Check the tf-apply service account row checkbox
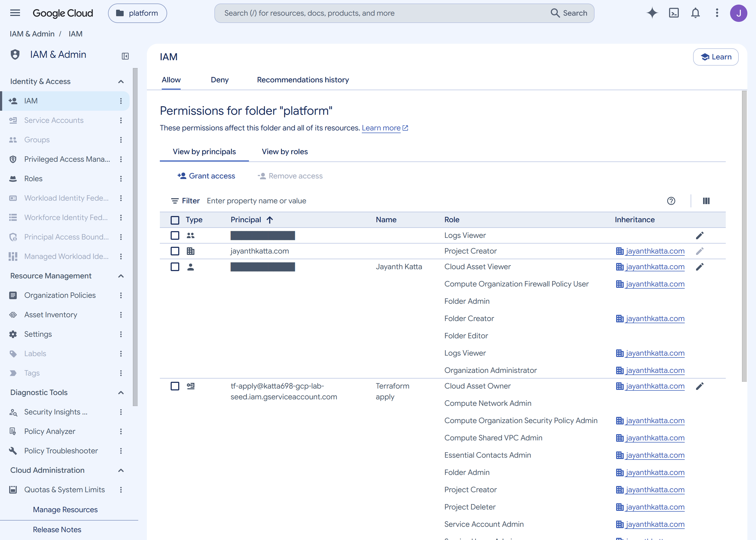 pos(175,386)
